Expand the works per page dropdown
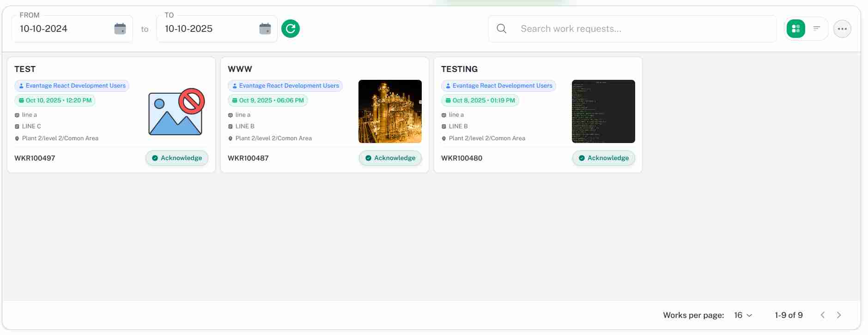 tap(743, 315)
